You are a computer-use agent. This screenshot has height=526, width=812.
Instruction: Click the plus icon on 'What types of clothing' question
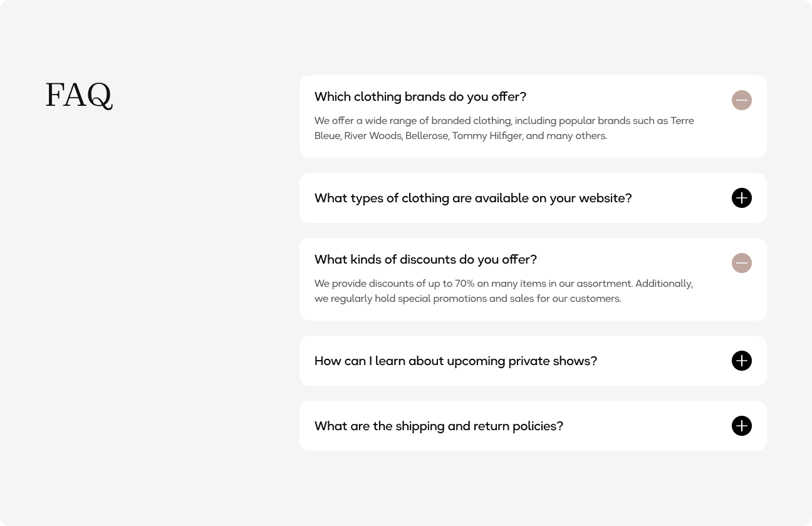point(742,198)
